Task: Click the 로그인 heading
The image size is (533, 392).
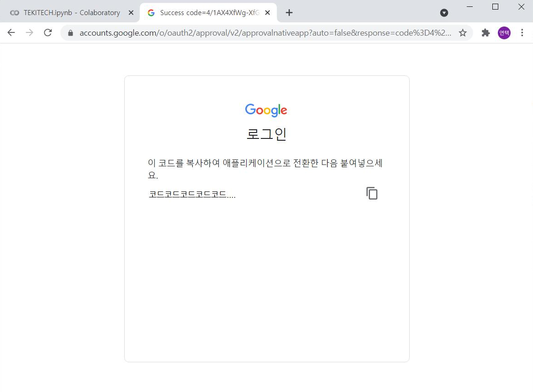Action: (267, 134)
